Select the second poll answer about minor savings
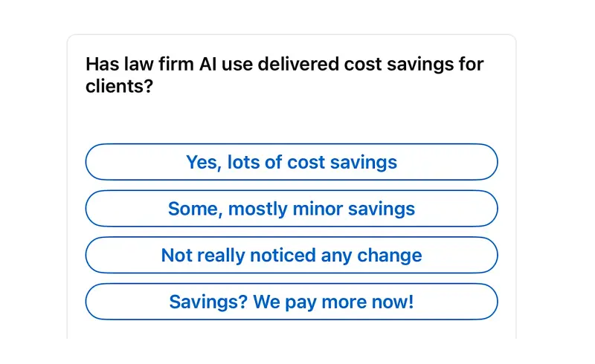The width and height of the screenshot is (595, 364). (292, 209)
